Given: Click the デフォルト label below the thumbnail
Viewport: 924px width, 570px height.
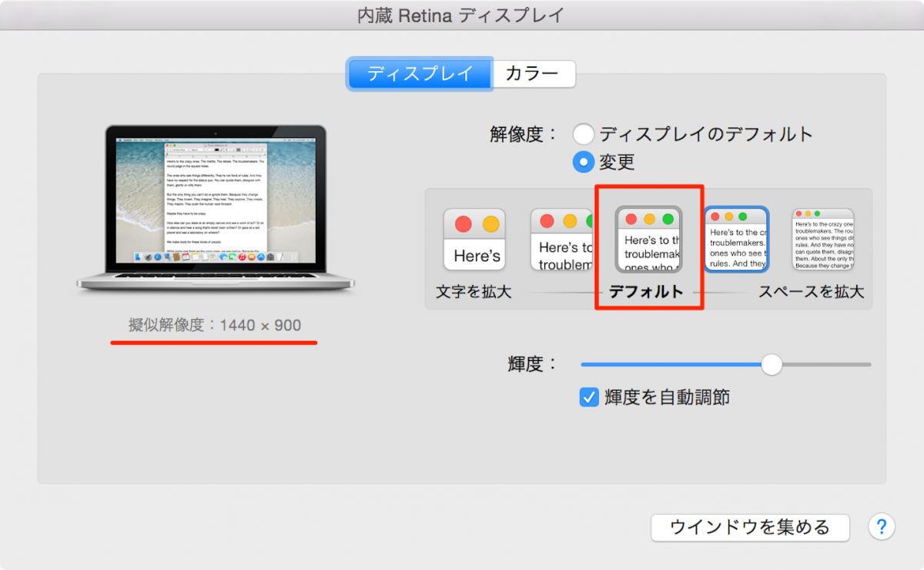Looking at the screenshot, I should point(648,291).
